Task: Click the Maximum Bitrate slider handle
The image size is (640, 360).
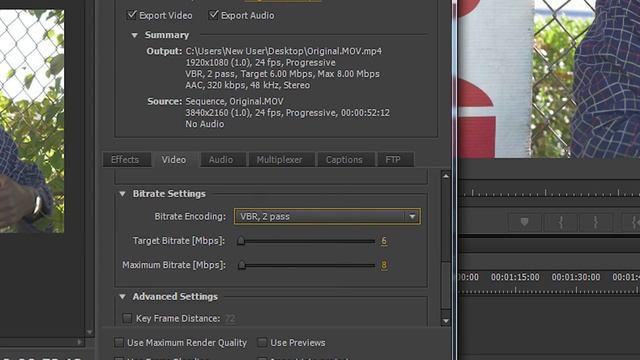Action: [242, 265]
